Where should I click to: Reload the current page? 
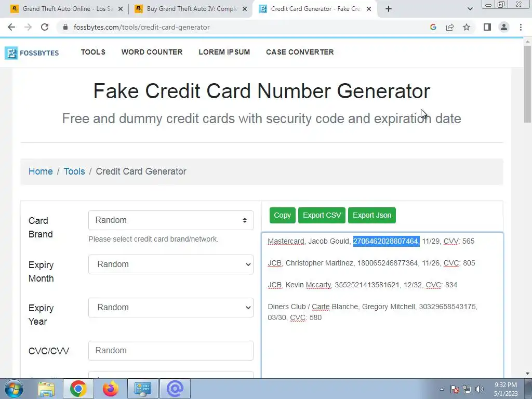pyautogui.click(x=45, y=27)
